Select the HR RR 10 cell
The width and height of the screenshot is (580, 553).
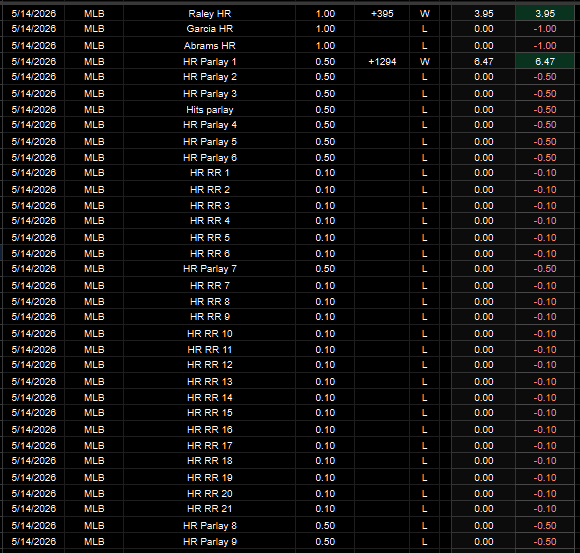209,334
